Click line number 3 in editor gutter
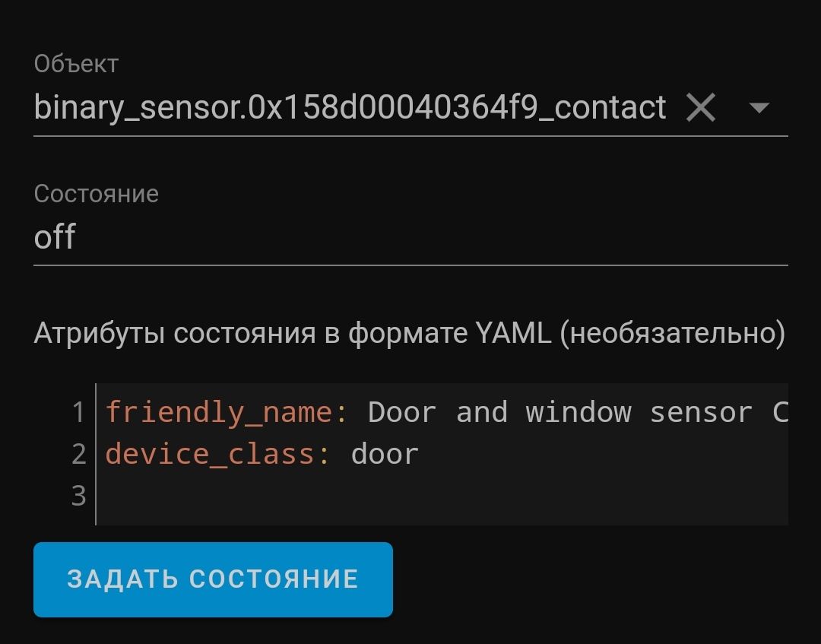Viewport: 821px width, 644px height. 78,496
